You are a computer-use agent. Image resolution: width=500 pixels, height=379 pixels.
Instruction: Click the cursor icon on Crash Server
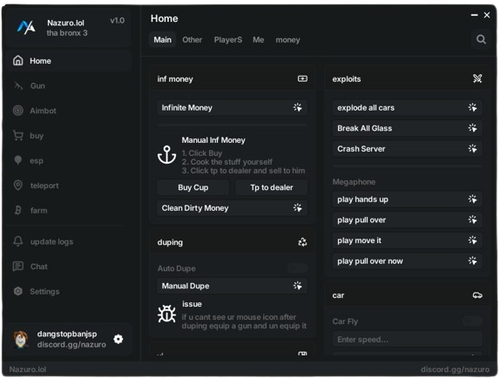pos(472,148)
